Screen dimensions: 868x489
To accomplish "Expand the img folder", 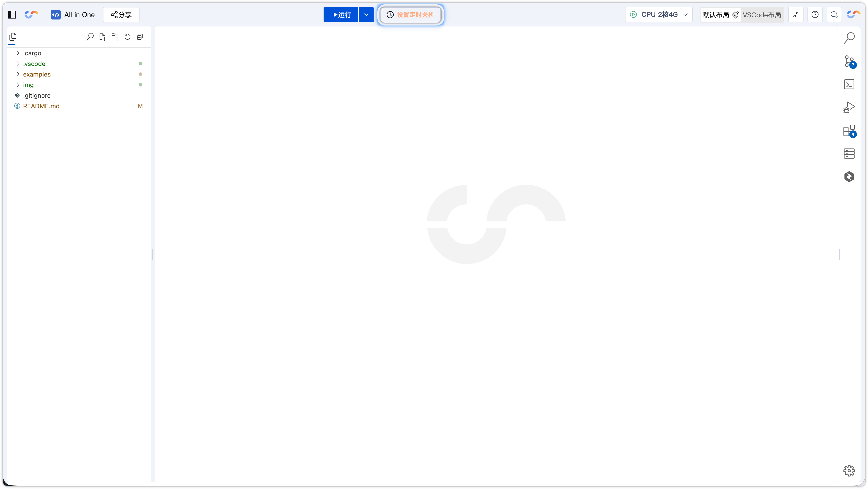I will pos(78,85).
